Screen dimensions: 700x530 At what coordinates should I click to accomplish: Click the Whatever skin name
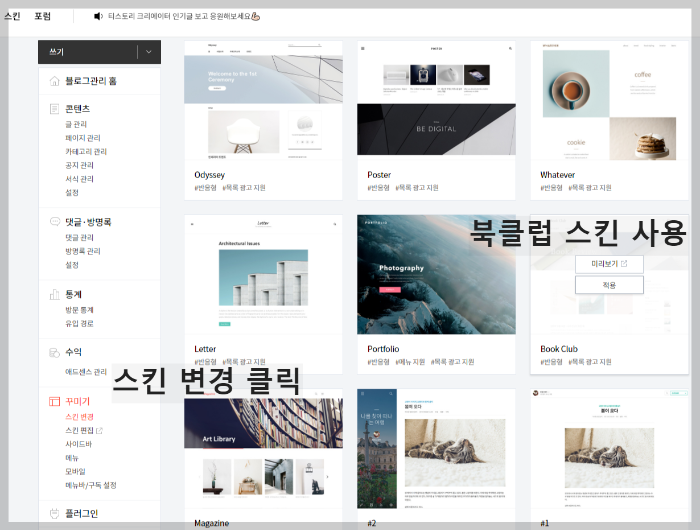pos(558,175)
